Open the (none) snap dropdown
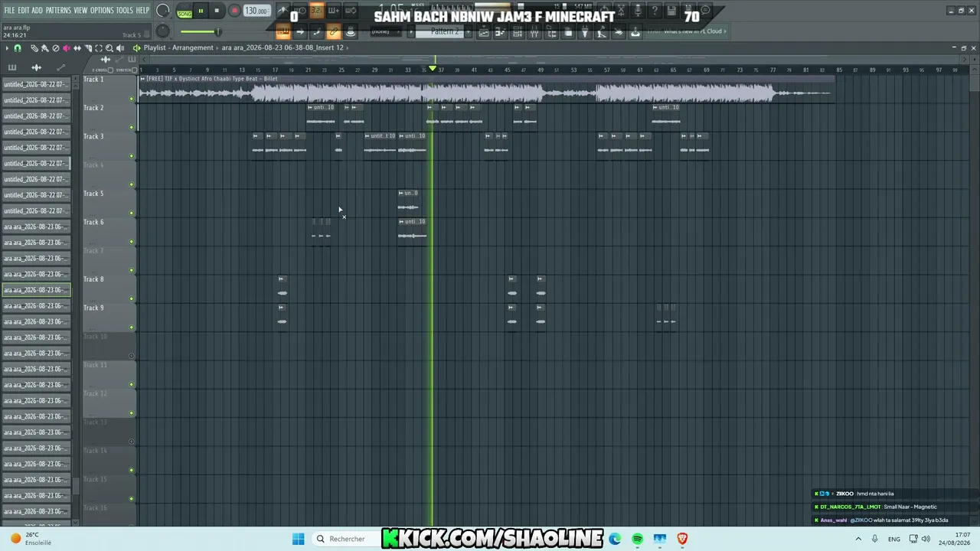 (385, 31)
